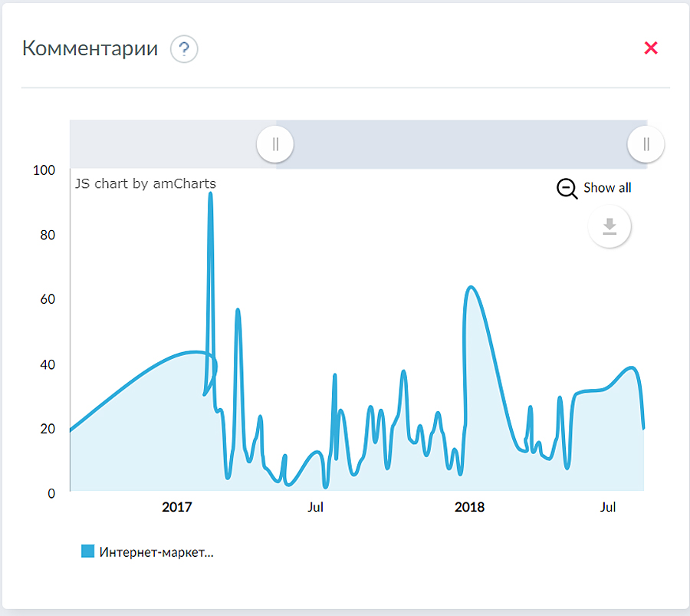690x616 pixels.
Task: Click the Интернет-маркет... legend label
Action: (156, 552)
